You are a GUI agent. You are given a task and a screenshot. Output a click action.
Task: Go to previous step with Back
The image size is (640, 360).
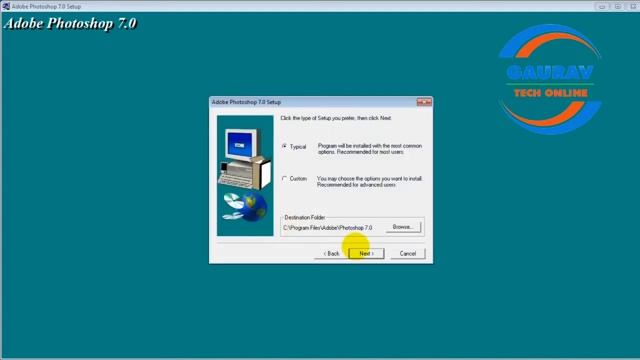coord(331,253)
